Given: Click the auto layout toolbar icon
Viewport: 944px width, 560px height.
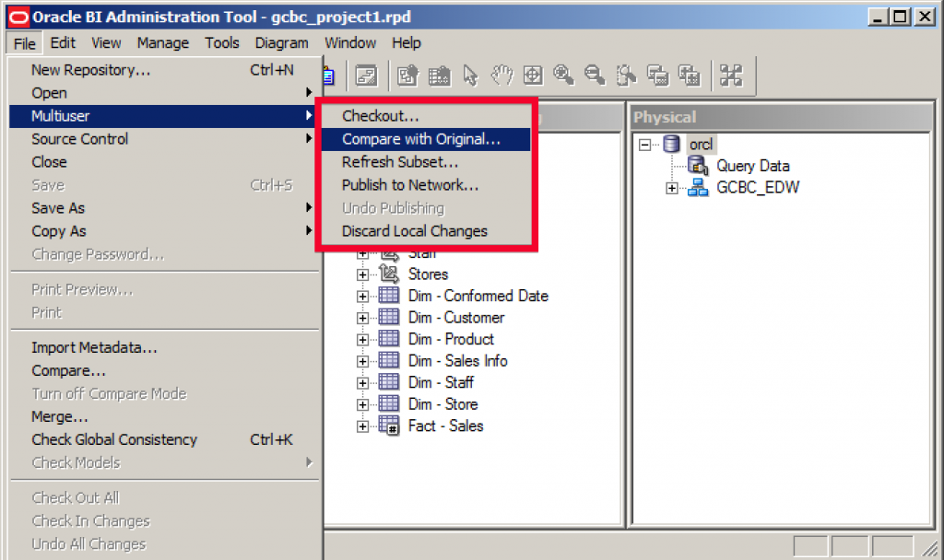Looking at the screenshot, I should pos(731,76).
